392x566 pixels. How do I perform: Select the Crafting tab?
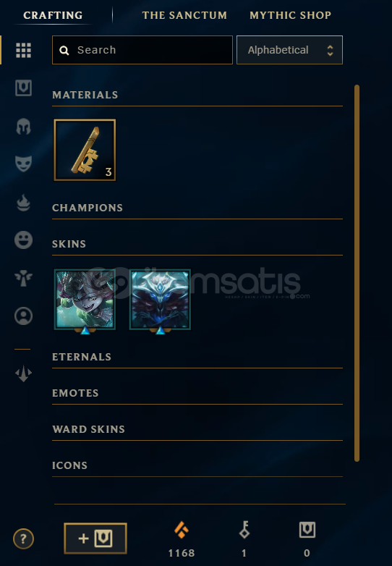click(53, 15)
